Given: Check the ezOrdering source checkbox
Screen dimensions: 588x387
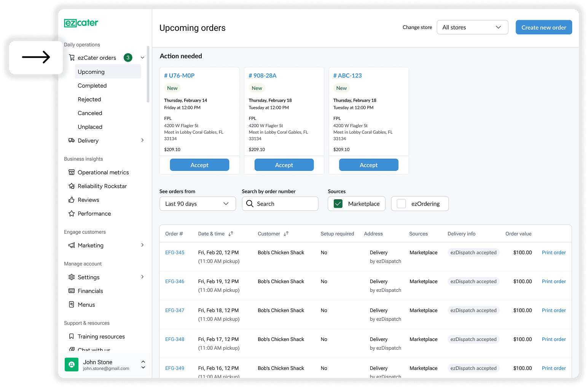Looking at the screenshot, I should [401, 204].
